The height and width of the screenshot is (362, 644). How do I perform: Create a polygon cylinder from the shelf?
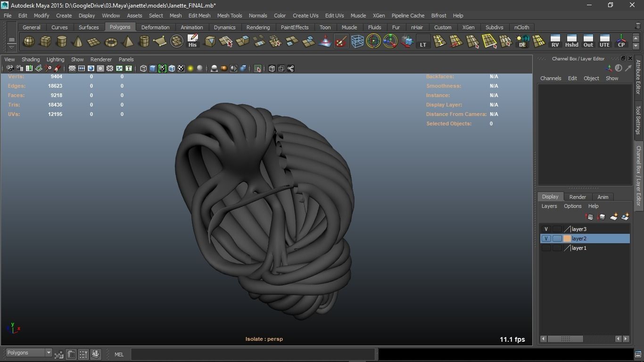pyautogui.click(x=62, y=41)
